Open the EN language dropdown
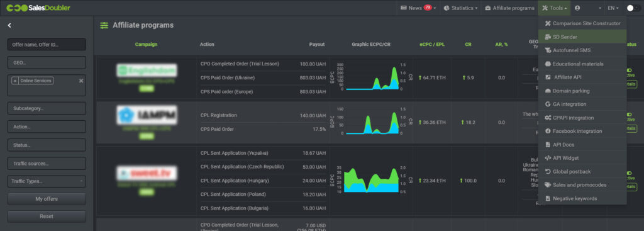This screenshot has height=231, width=644. coord(614,8)
